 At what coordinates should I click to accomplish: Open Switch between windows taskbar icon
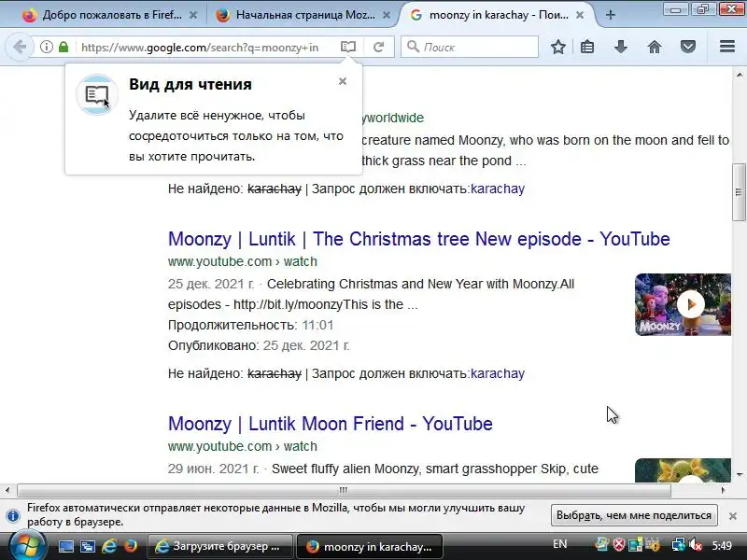click(x=88, y=547)
